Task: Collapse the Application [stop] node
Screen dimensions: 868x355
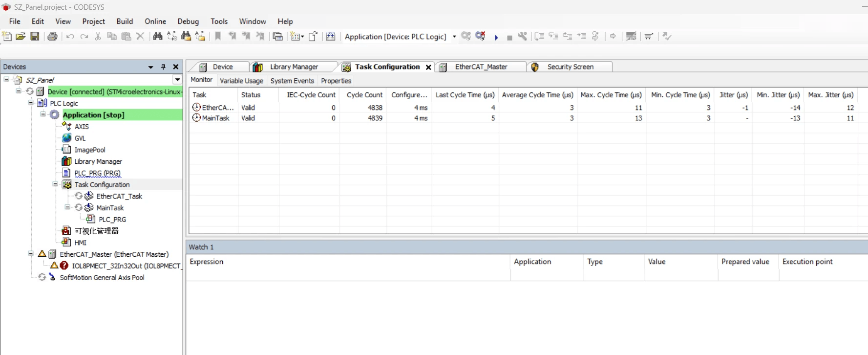Action: tap(43, 114)
